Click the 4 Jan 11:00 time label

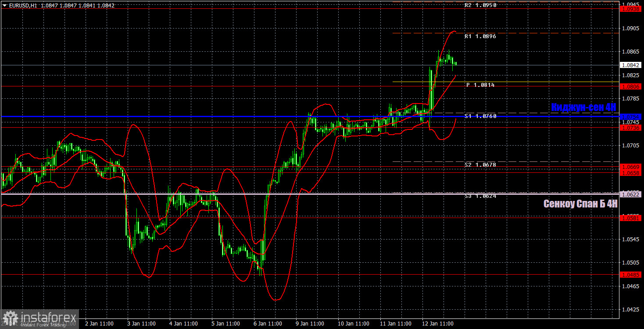point(183,324)
